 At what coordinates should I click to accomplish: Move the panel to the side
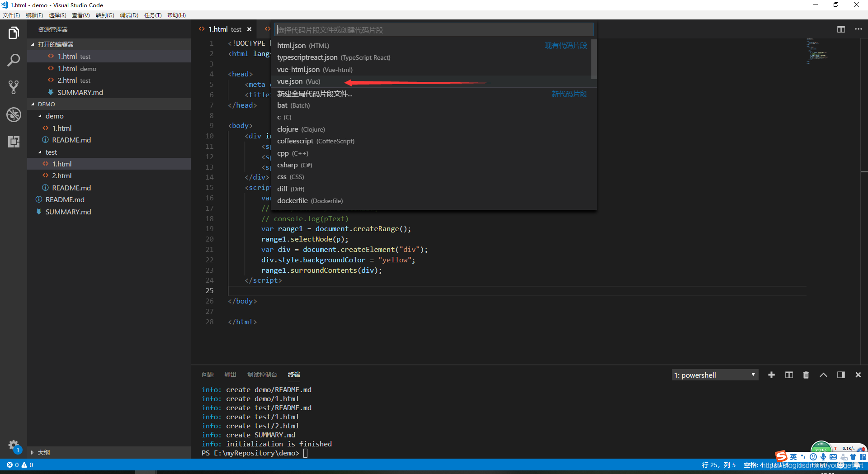click(841, 375)
